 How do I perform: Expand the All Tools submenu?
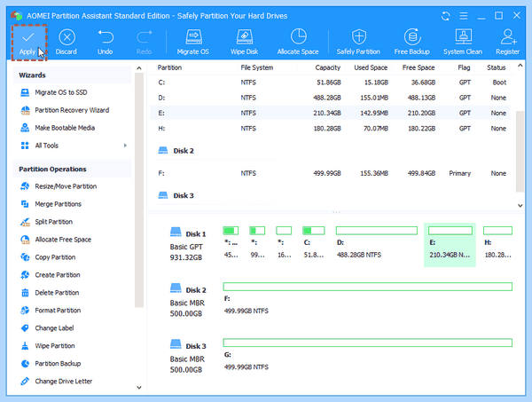pos(125,146)
